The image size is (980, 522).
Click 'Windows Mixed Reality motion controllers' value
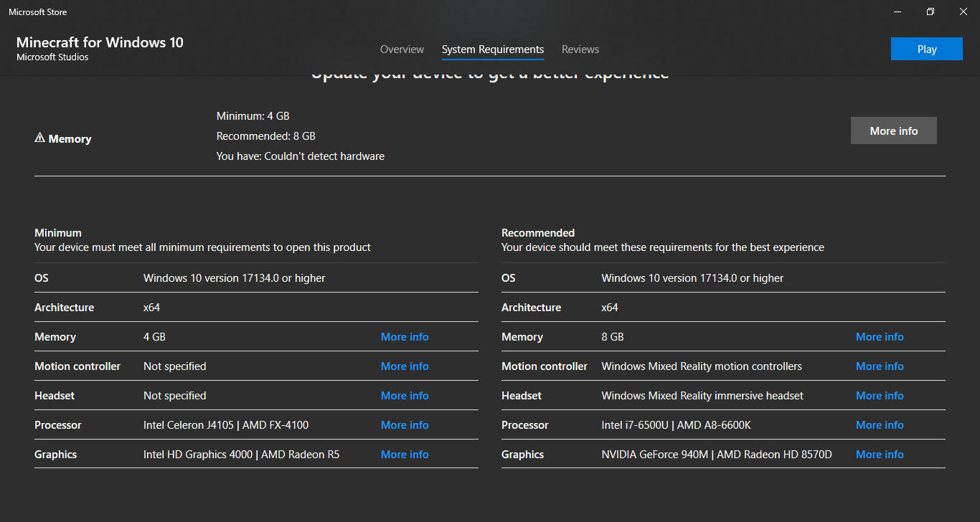[x=702, y=366]
